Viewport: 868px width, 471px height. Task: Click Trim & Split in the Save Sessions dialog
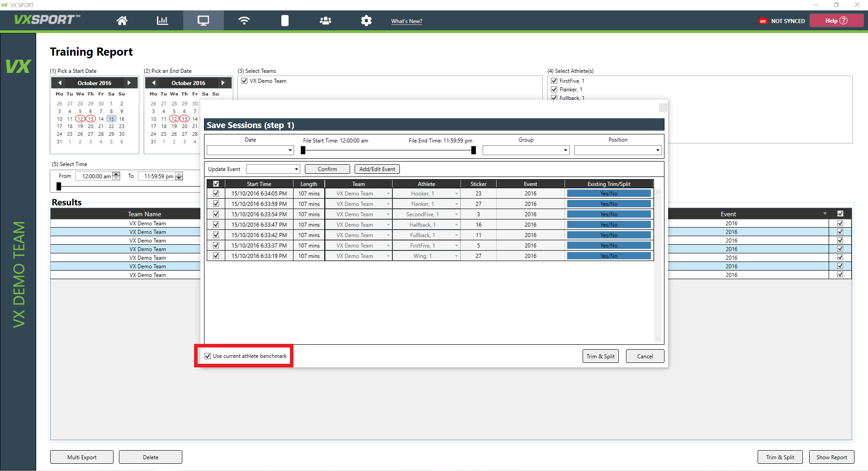point(601,357)
